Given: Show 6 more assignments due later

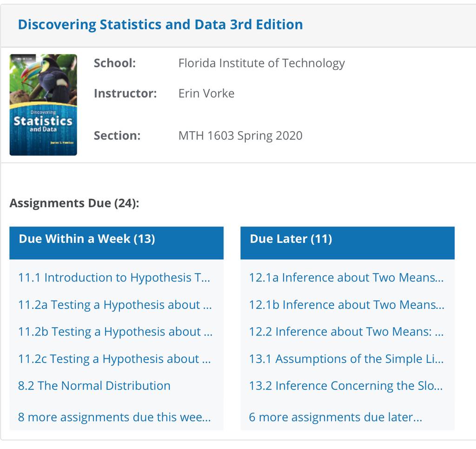Looking at the screenshot, I should (x=336, y=417).
